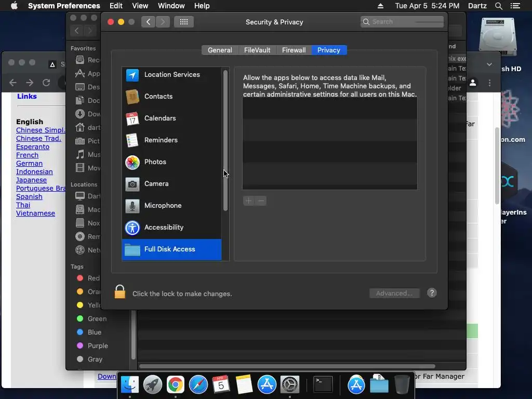Open the Help menu
The height and width of the screenshot is (399, 532).
[202, 6]
